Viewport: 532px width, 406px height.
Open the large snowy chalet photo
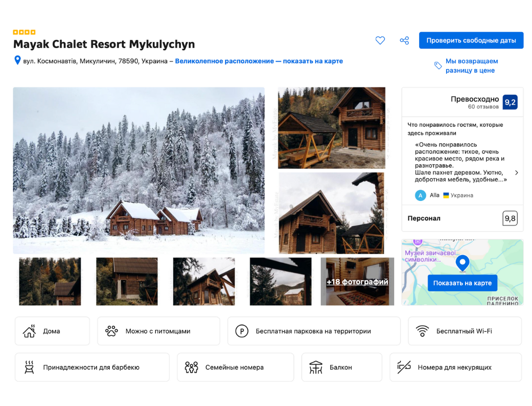pyautogui.click(x=139, y=170)
